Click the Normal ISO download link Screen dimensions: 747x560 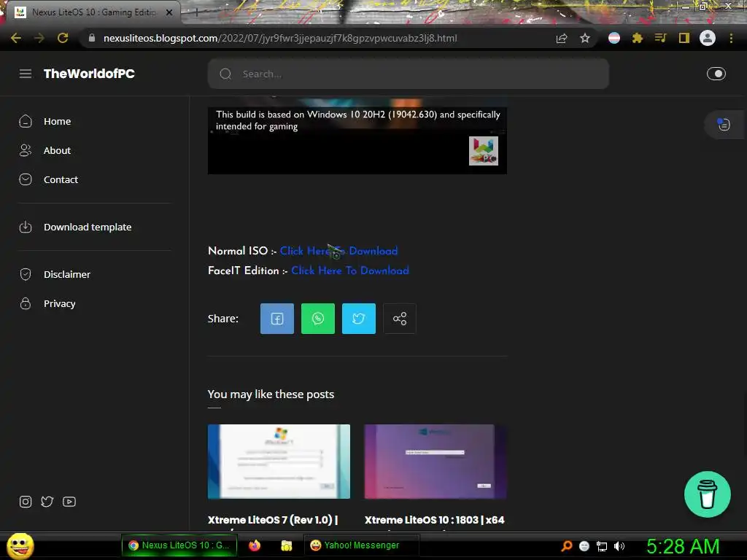[x=338, y=251]
